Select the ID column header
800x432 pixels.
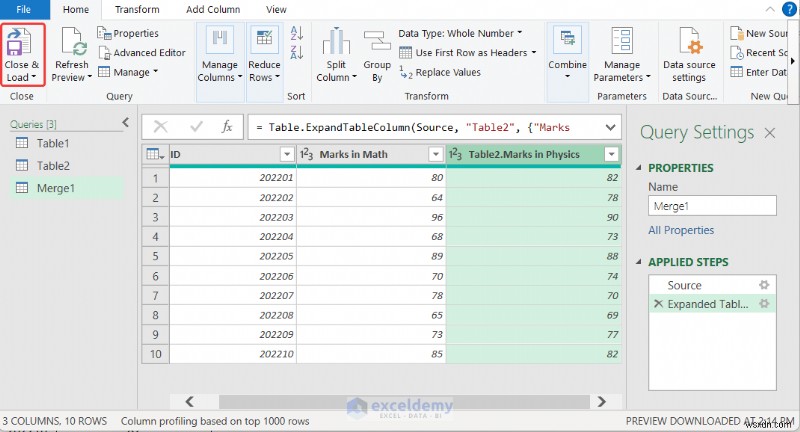(x=224, y=154)
